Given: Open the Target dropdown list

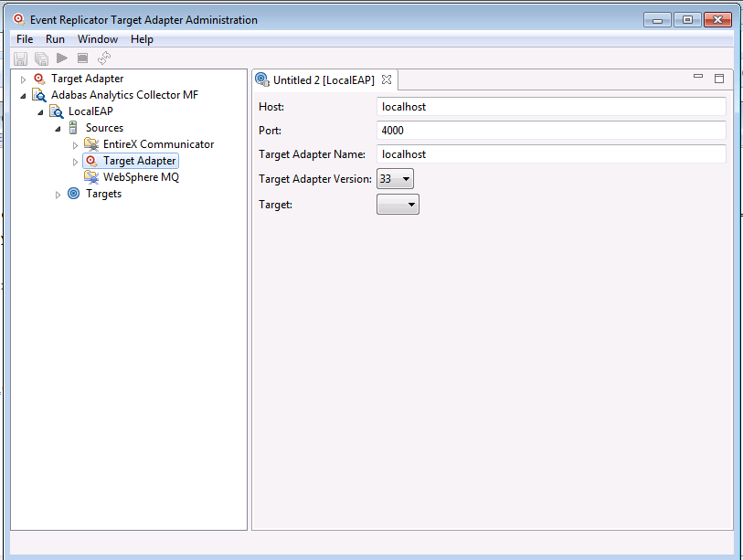Looking at the screenshot, I should click(398, 205).
